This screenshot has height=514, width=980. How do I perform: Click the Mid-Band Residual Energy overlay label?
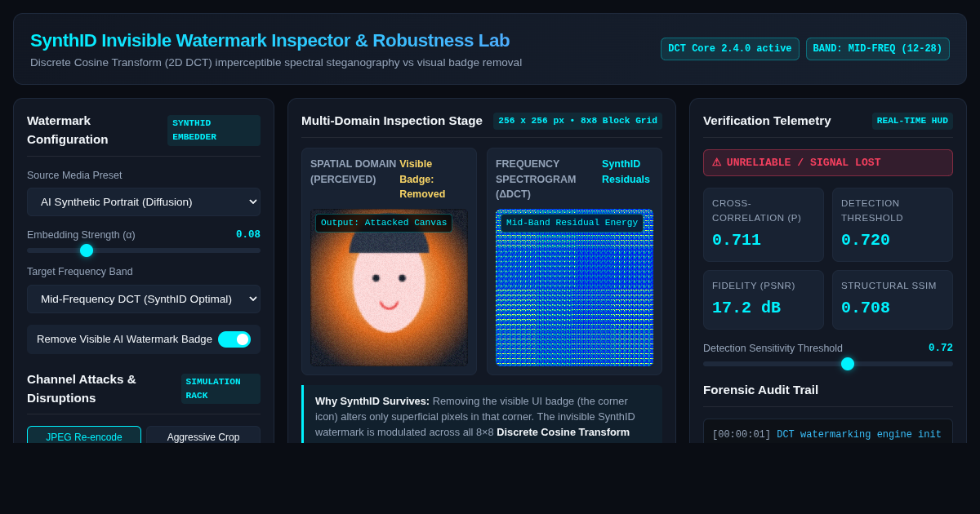[x=572, y=223]
